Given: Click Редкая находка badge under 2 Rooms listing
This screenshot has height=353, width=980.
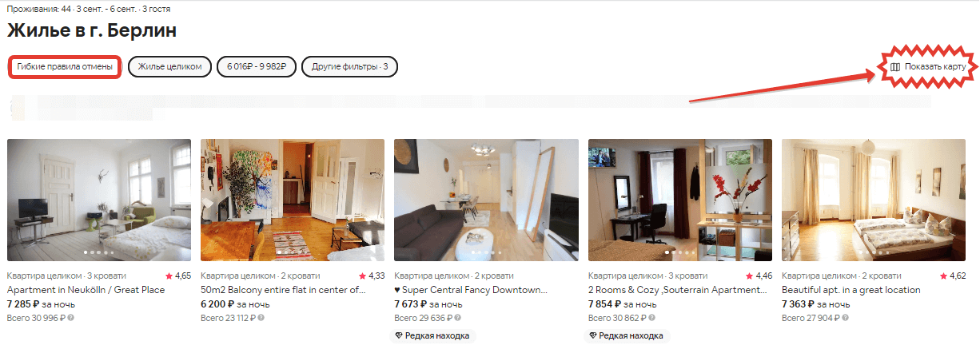Looking at the screenshot, I should click(627, 336).
